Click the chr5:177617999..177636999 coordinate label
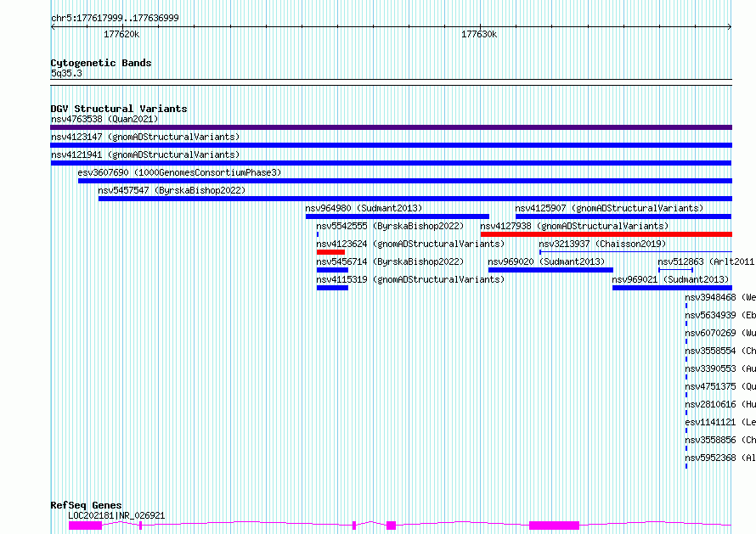 click(x=115, y=19)
